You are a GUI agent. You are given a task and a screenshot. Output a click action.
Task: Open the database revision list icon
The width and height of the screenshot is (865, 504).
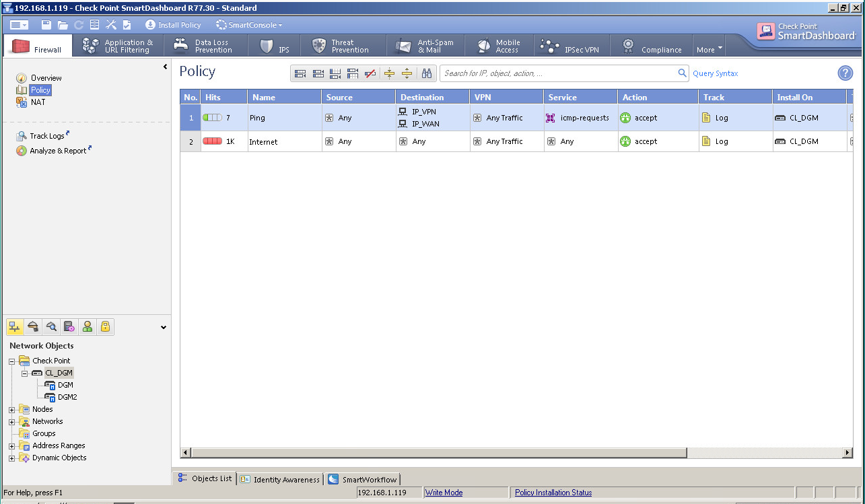pyautogui.click(x=94, y=25)
